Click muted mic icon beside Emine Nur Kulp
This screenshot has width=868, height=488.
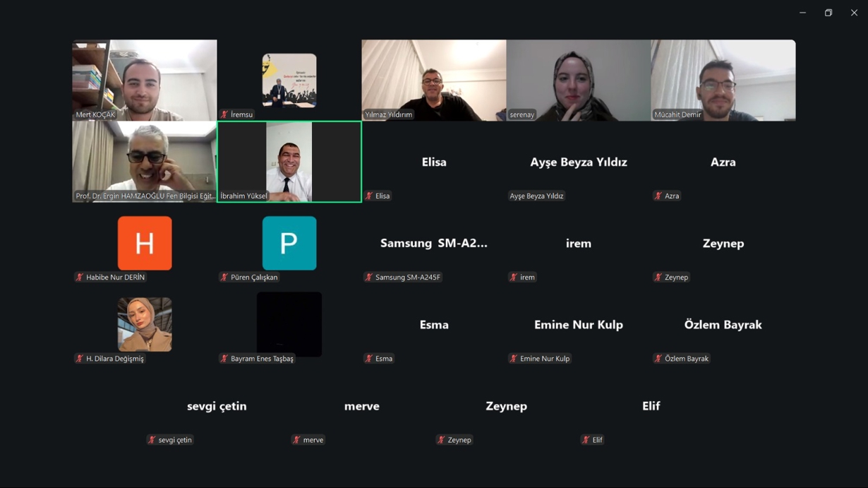[514, 359]
